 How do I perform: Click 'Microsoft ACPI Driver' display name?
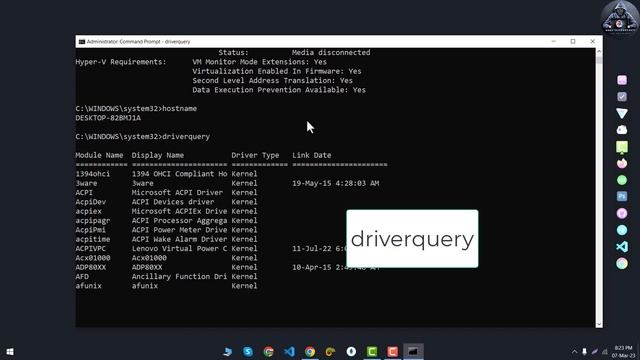coord(177,193)
